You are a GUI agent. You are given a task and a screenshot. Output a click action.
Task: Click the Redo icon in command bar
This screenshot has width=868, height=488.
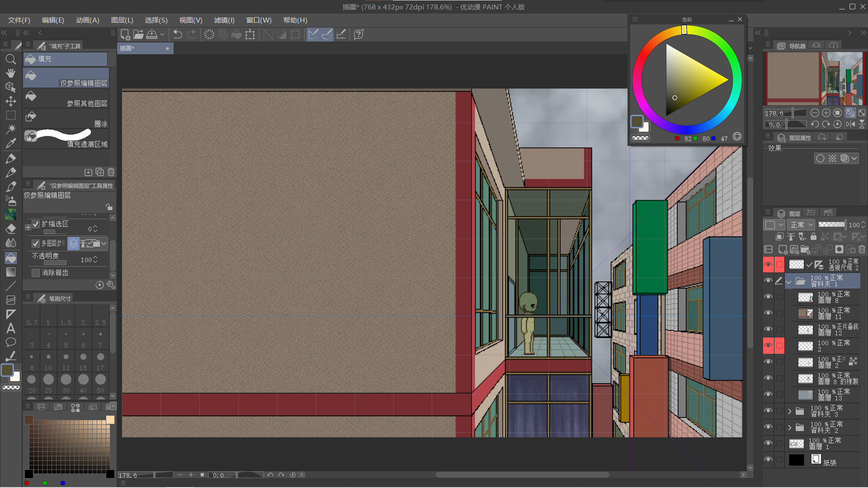tap(191, 34)
